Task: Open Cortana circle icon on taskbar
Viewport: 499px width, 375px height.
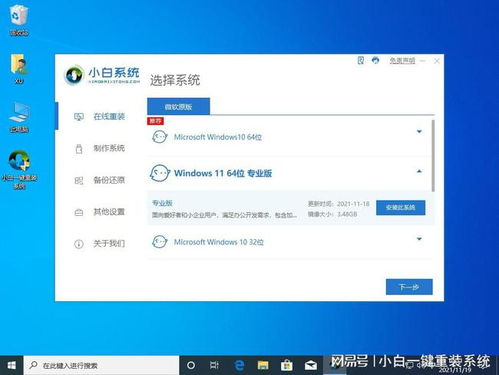Action: click(191, 365)
